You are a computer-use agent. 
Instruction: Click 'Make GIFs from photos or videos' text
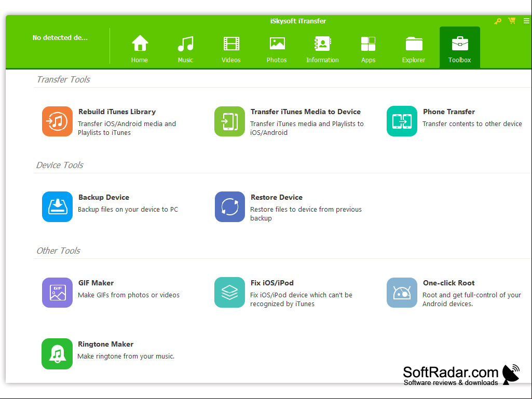click(x=129, y=295)
